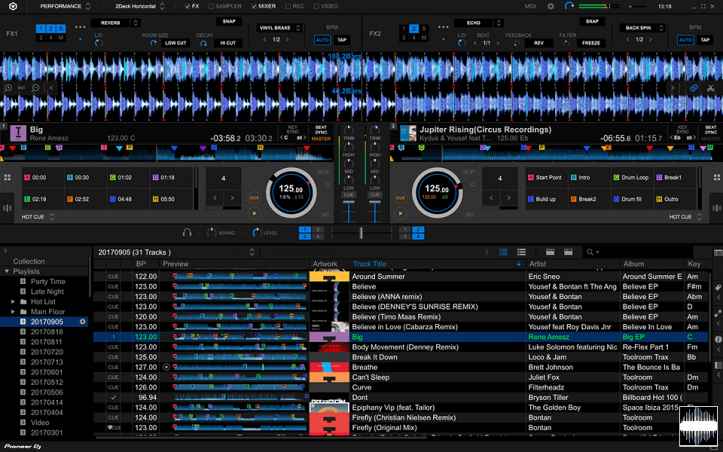Open the settings gear icon in top bar
The width and height of the screenshot is (723, 452).
(550, 6)
